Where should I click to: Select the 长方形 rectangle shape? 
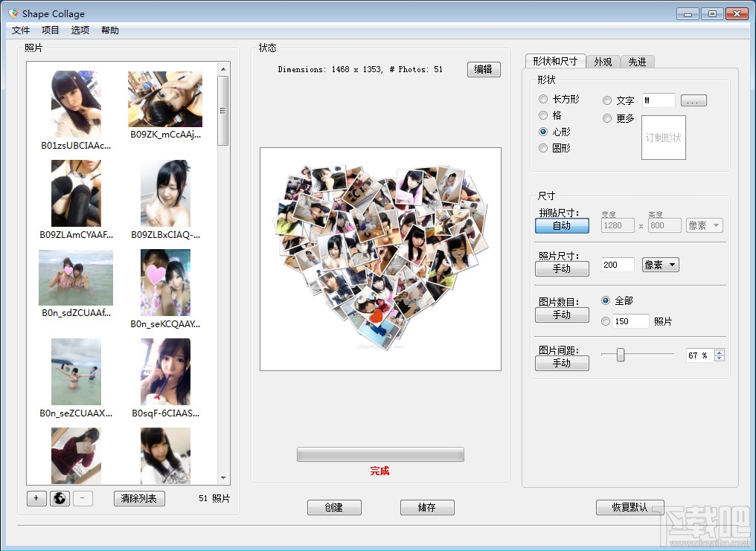[x=543, y=99]
